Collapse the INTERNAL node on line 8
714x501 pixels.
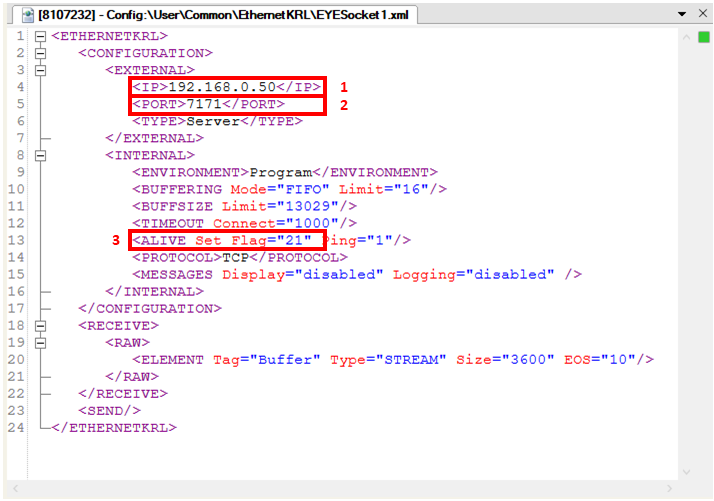pos(41,156)
